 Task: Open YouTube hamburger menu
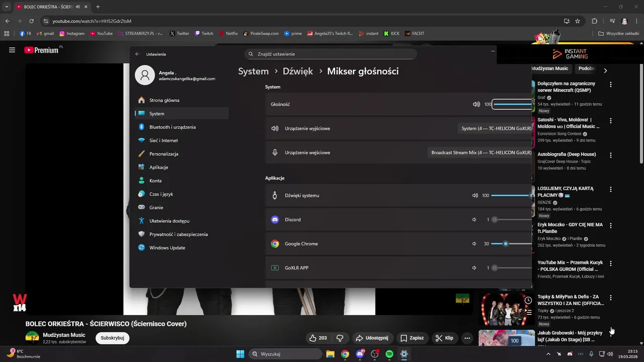pos(12,50)
